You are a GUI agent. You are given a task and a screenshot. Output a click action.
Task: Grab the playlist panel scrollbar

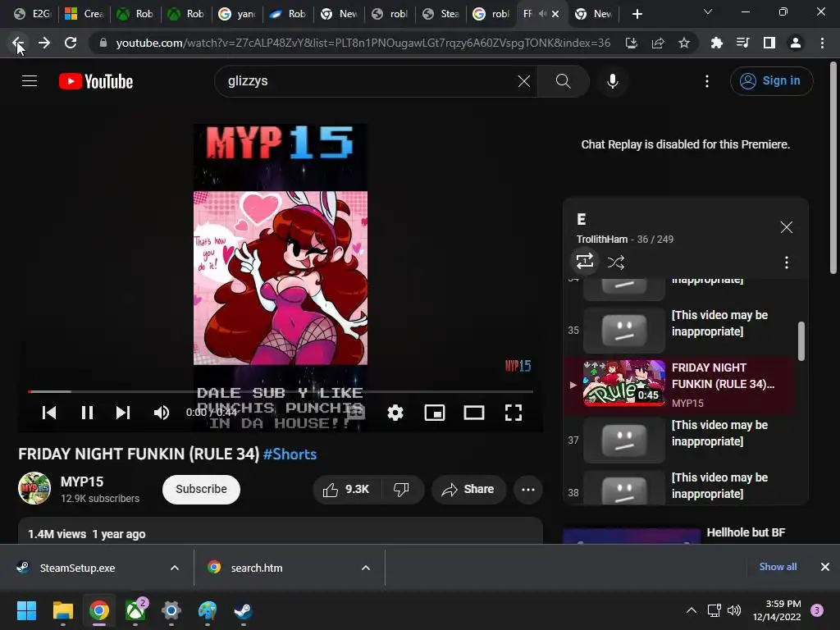pyautogui.click(x=801, y=340)
